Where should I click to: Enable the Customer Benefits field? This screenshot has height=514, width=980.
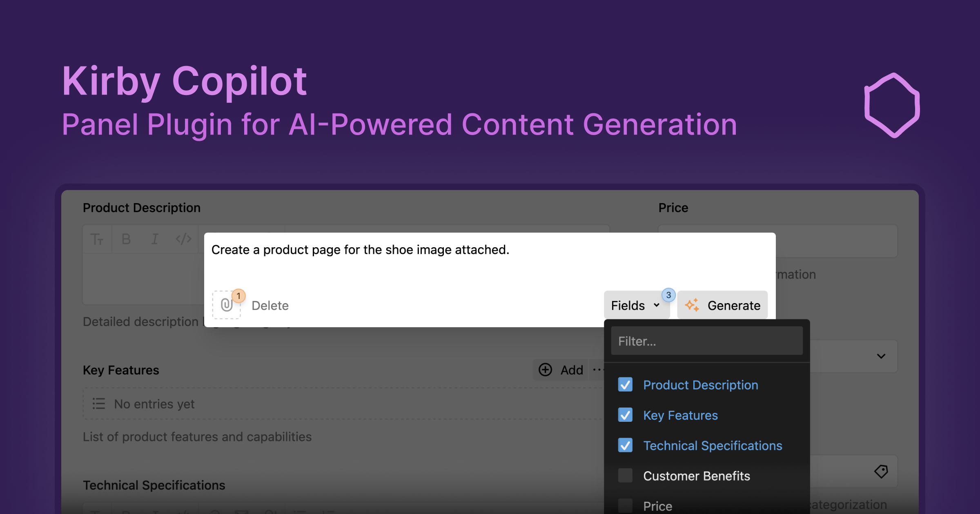(625, 476)
